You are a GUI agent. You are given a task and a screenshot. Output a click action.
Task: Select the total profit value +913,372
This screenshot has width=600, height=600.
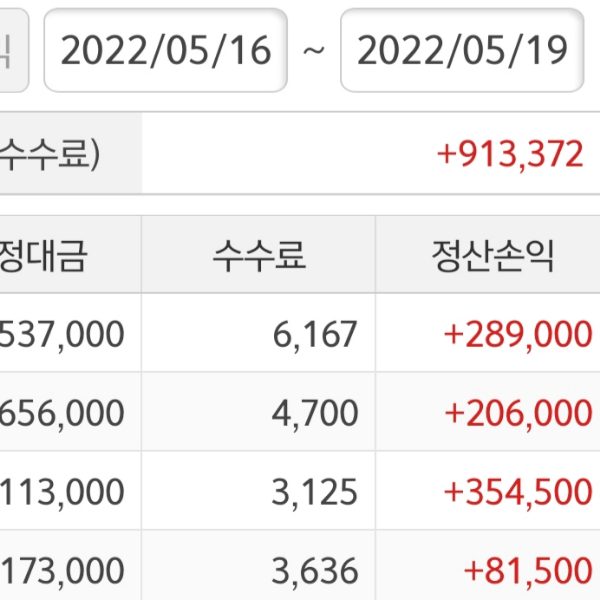[x=509, y=154]
